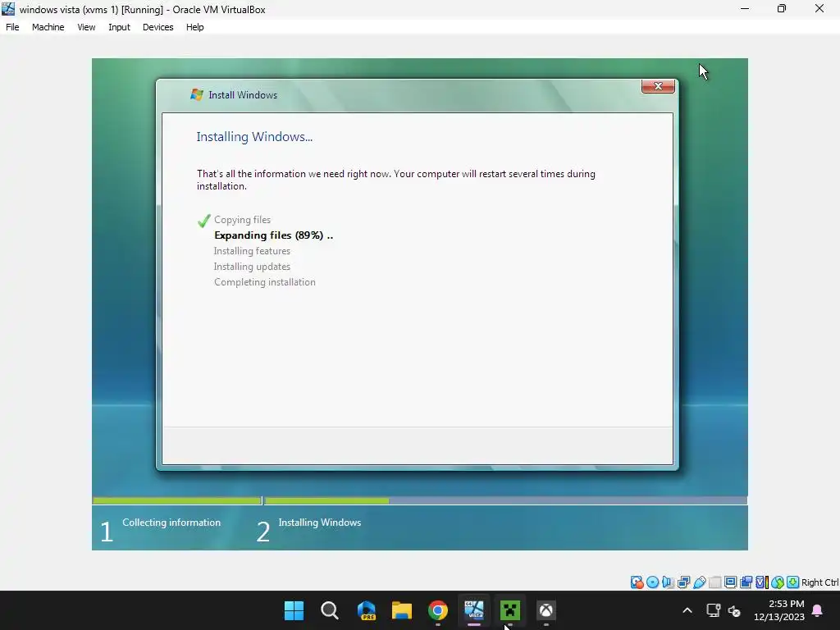Click the CPU virtualization indicator with V
The height and width of the screenshot is (630, 840).
[762, 582]
